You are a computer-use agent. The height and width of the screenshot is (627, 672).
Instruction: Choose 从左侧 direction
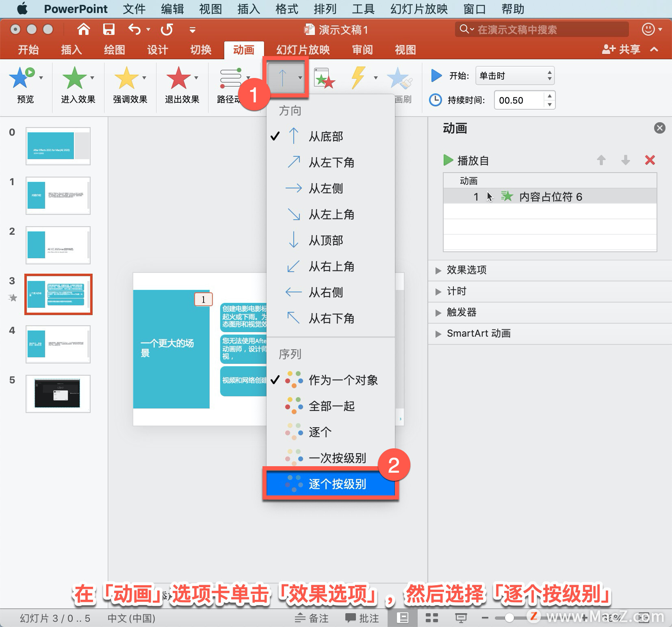tap(331, 188)
